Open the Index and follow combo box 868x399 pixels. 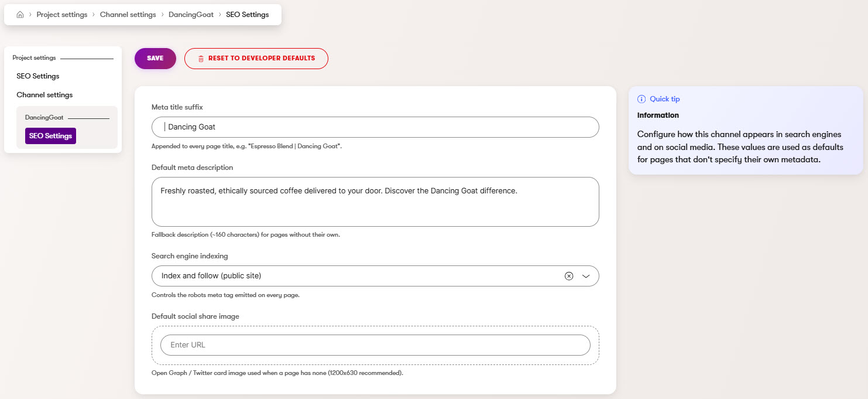tap(375, 276)
